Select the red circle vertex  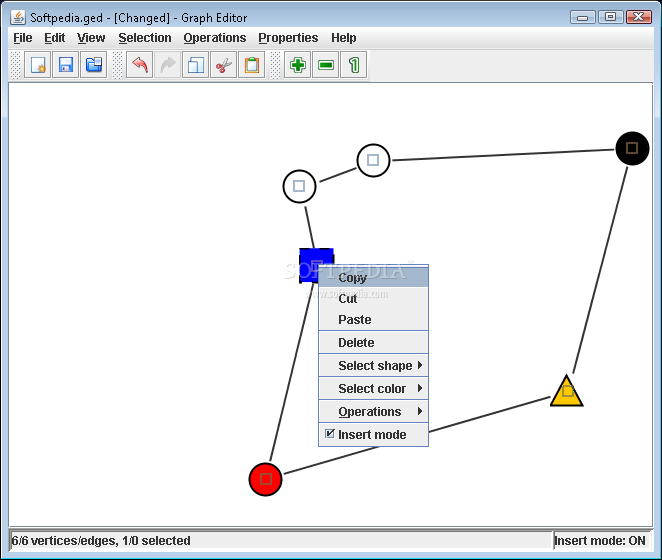266,479
